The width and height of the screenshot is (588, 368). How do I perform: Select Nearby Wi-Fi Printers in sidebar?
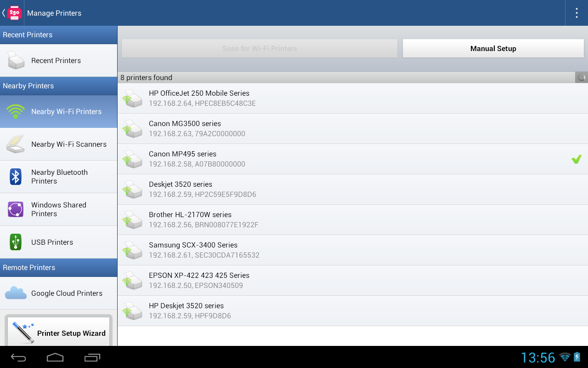tap(58, 111)
